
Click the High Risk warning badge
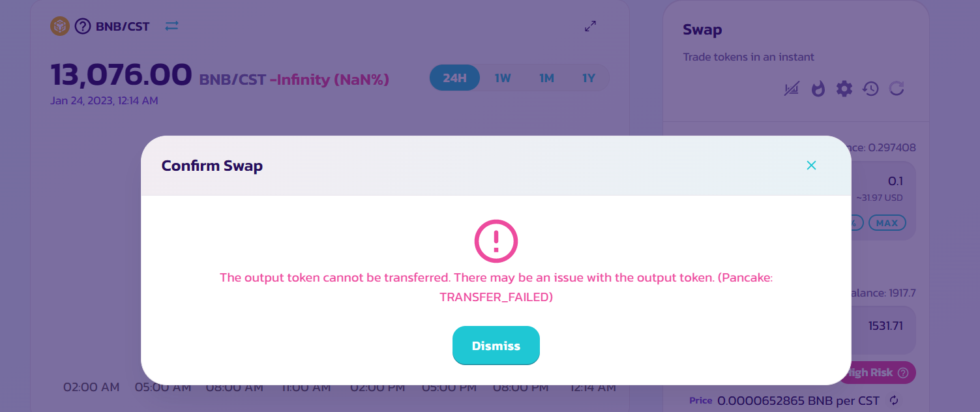click(878, 373)
